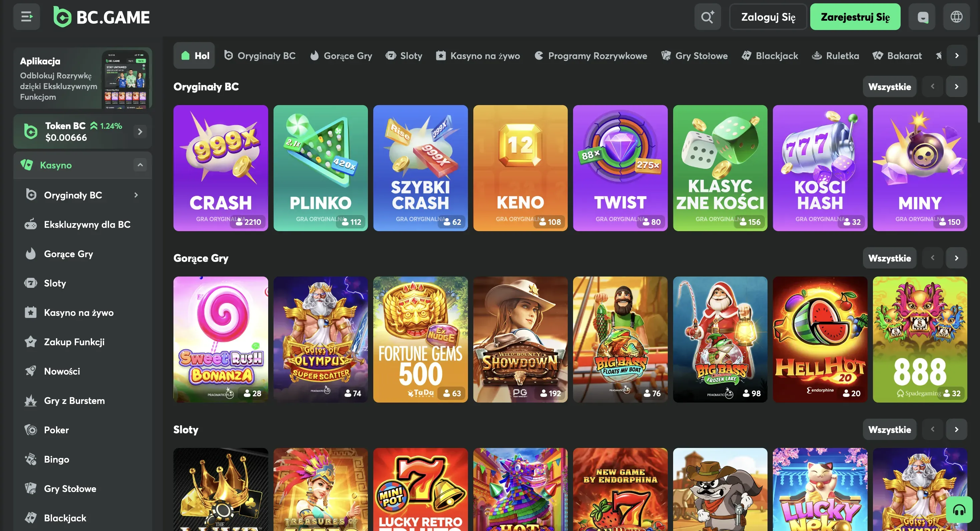Click the Oryginały BC sidebar icon
The height and width of the screenshot is (531, 980).
[31, 195]
